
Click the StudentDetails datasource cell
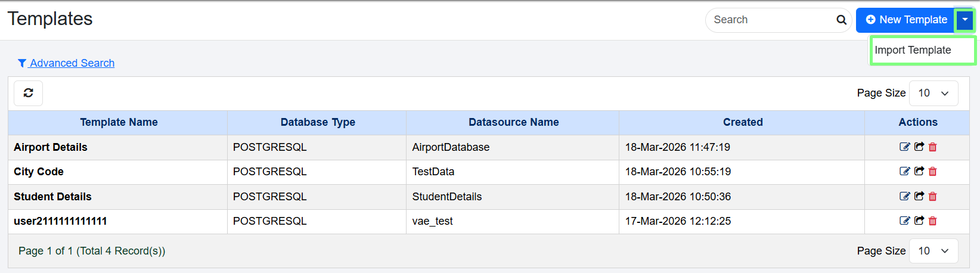click(447, 197)
